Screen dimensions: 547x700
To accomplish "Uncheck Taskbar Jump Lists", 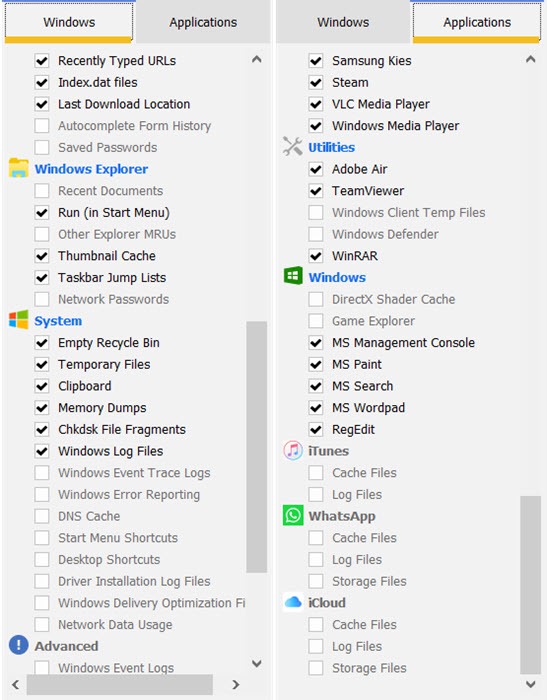I will [x=42, y=277].
